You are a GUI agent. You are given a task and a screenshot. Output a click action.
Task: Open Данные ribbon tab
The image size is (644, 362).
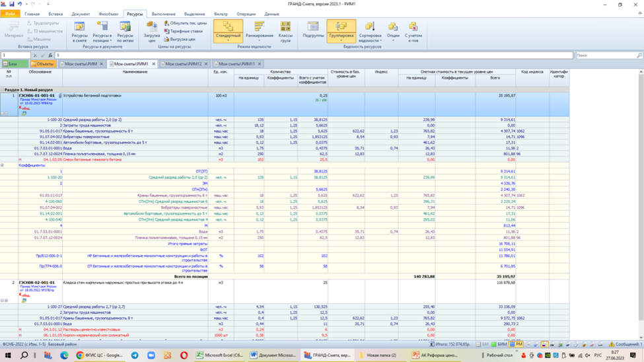click(x=271, y=14)
